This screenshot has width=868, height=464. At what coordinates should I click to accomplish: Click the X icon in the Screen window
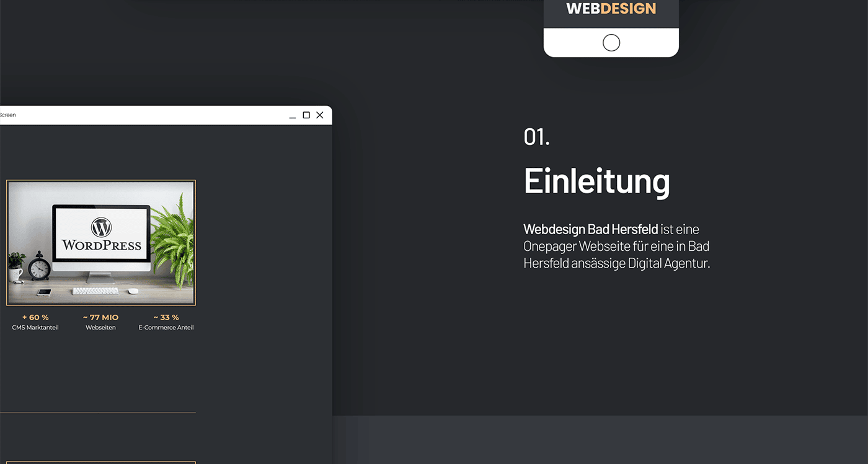(319, 115)
